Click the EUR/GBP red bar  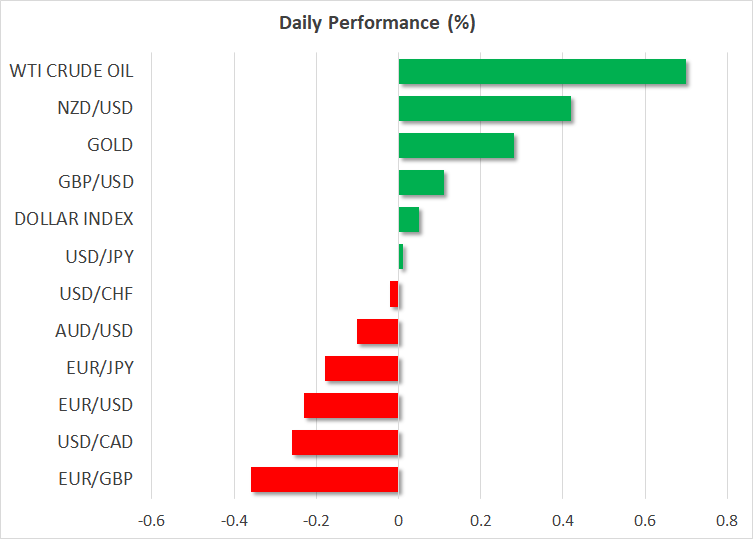(x=325, y=479)
